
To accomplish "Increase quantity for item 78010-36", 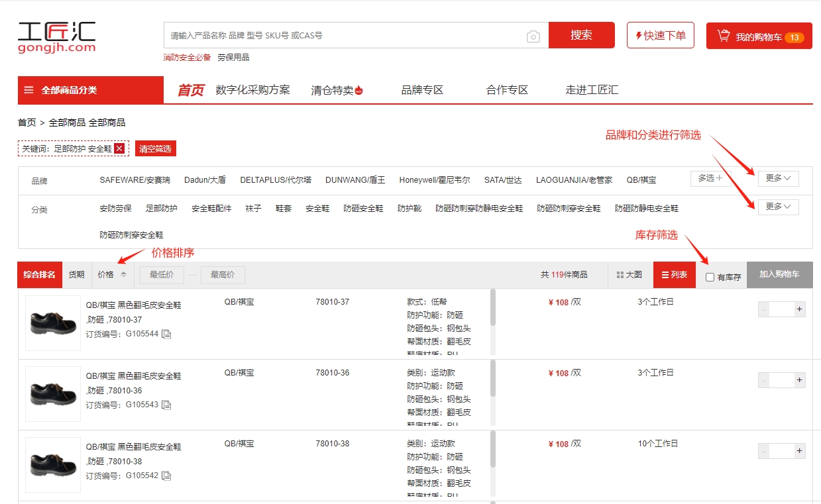I will pyautogui.click(x=800, y=380).
